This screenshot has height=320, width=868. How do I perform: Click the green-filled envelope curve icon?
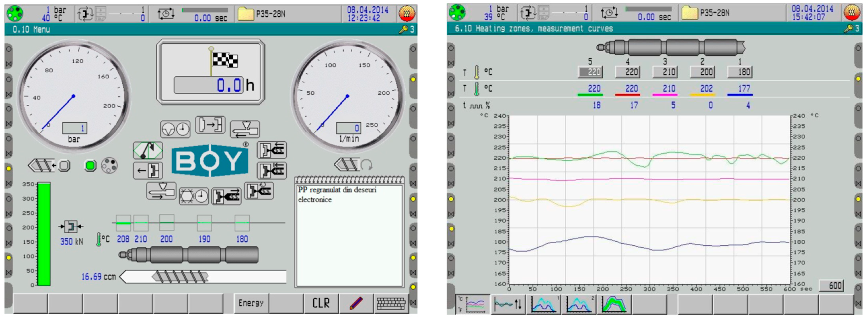(x=614, y=304)
